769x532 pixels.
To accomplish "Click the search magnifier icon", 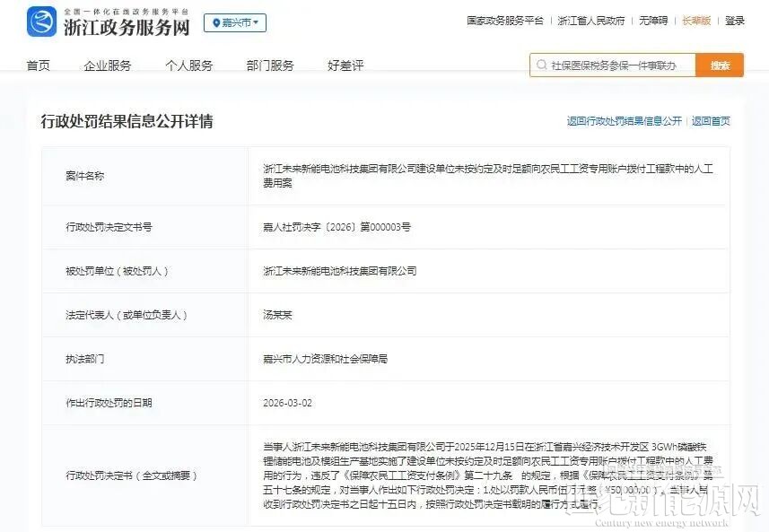I will [x=541, y=65].
